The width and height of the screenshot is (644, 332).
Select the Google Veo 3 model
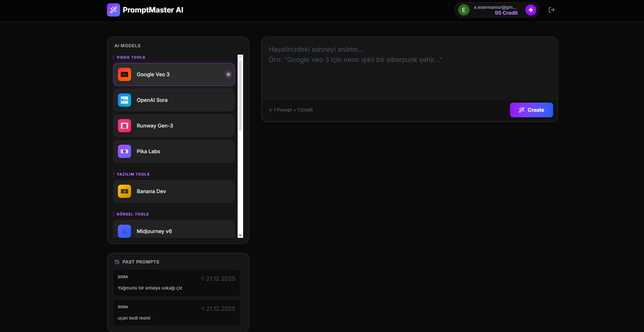174,74
